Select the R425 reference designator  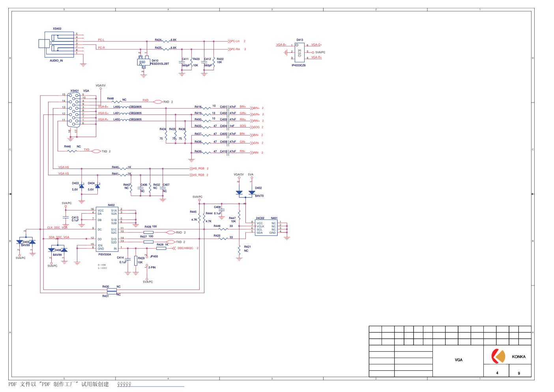[x=158, y=48]
